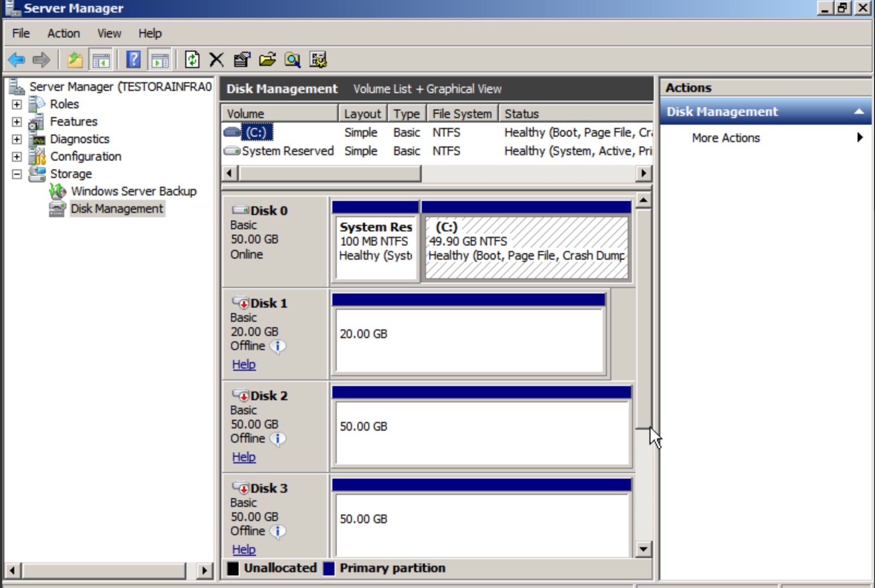Select the (C:) 49.90 GB partition block
Image resolution: width=875 pixels, height=588 pixels.
(526, 241)
